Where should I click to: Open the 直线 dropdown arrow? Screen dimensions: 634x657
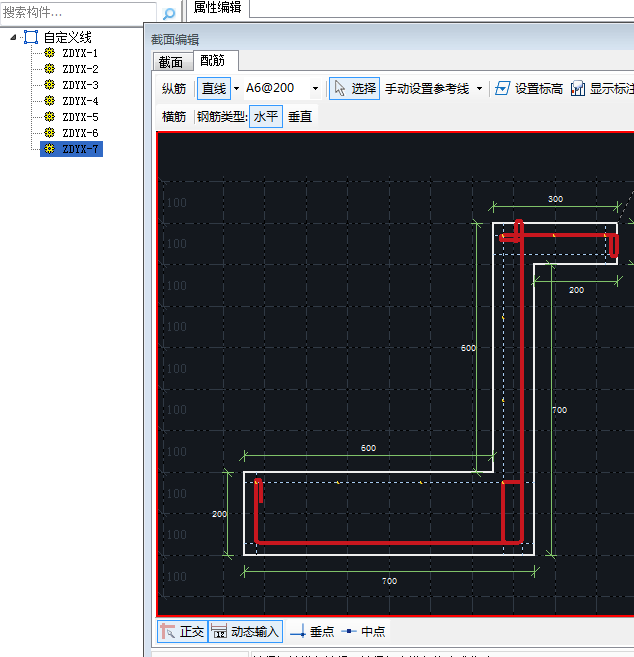[x=236, y=88]
